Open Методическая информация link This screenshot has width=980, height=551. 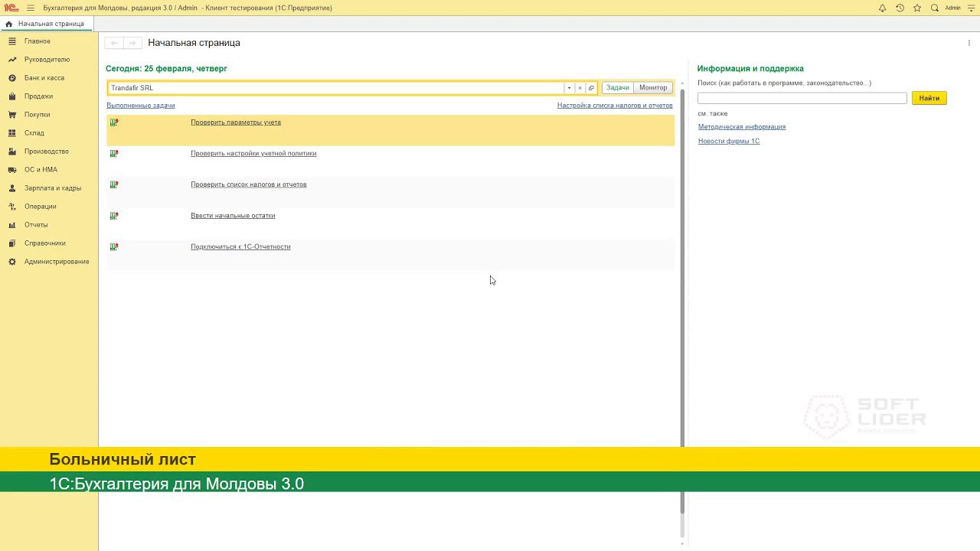point(742,127)
